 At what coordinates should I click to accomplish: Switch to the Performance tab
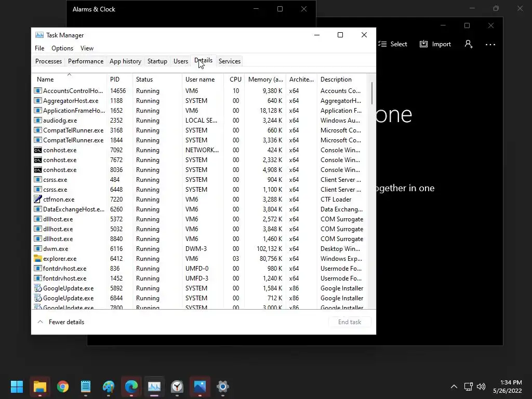coord(86,61)
